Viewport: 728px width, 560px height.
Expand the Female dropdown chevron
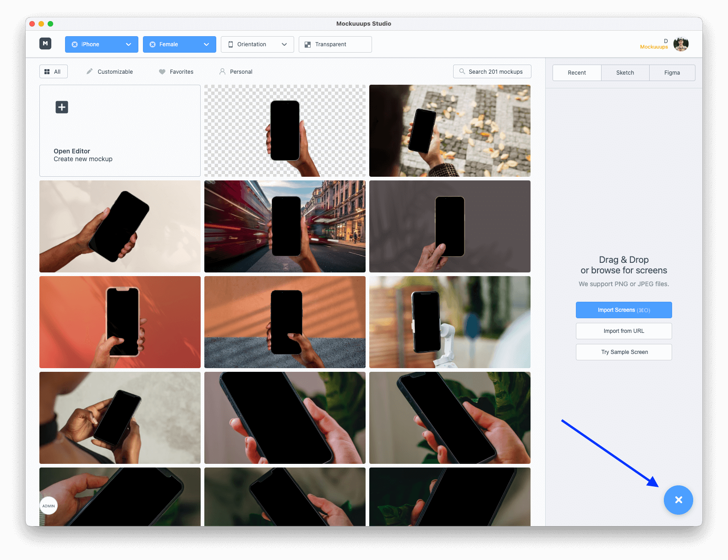click(206, 44)
